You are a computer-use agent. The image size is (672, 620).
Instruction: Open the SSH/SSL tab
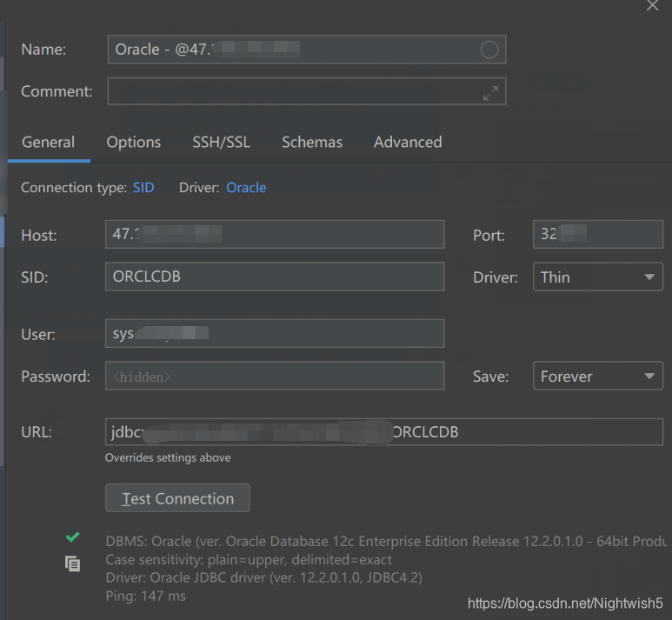[x=221, y=143]
